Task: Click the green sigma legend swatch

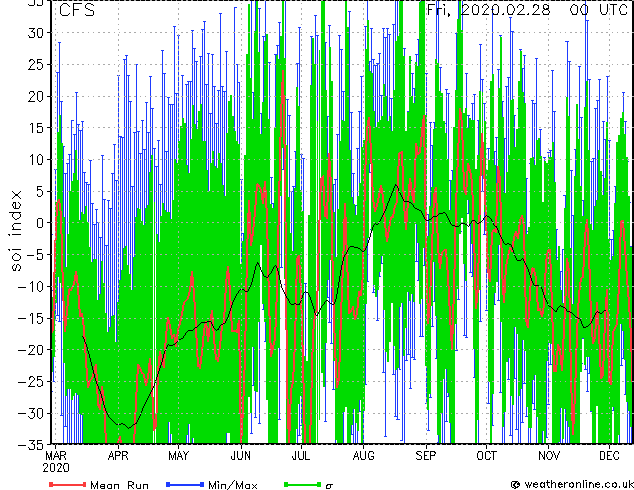Action: point(302,484)
